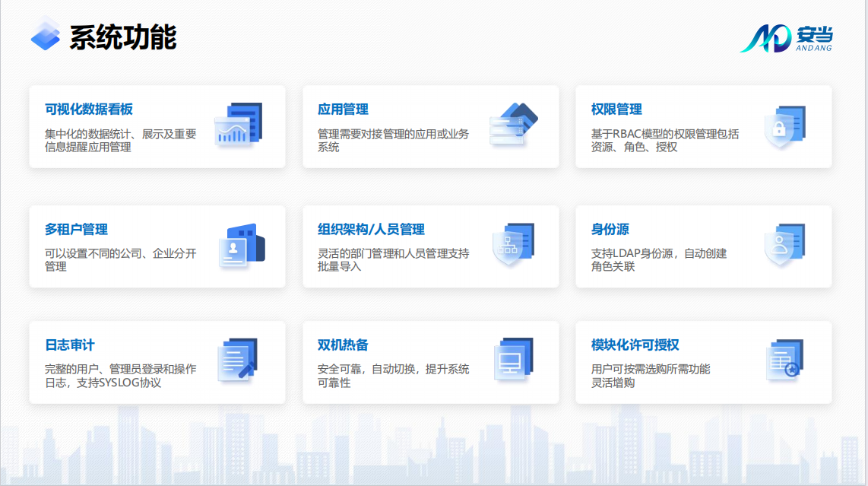
Task: Click description 基于RBAC模型的权限管理包括资源、角色、授权
Action: pyautogui.click(x=665, y=140)
